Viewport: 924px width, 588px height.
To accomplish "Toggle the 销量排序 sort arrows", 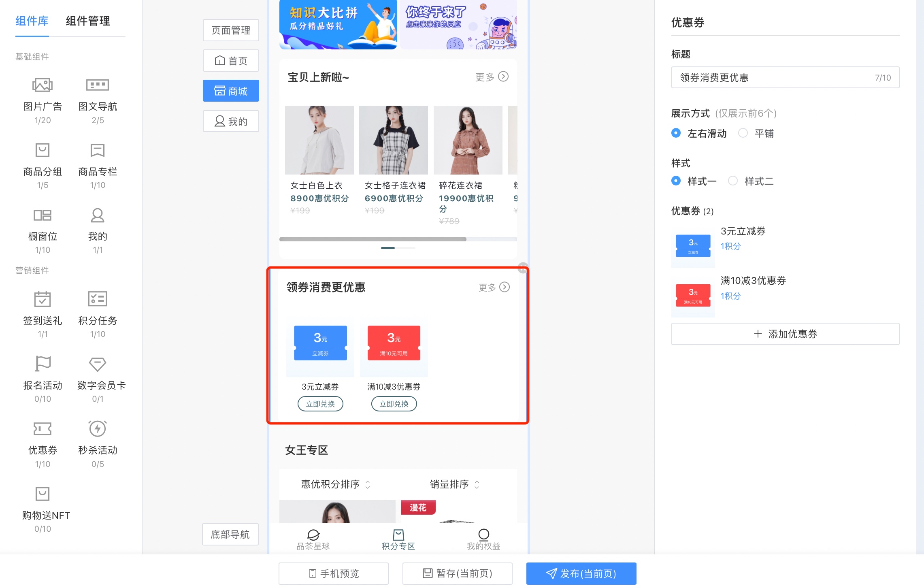I will click(477, 484).
